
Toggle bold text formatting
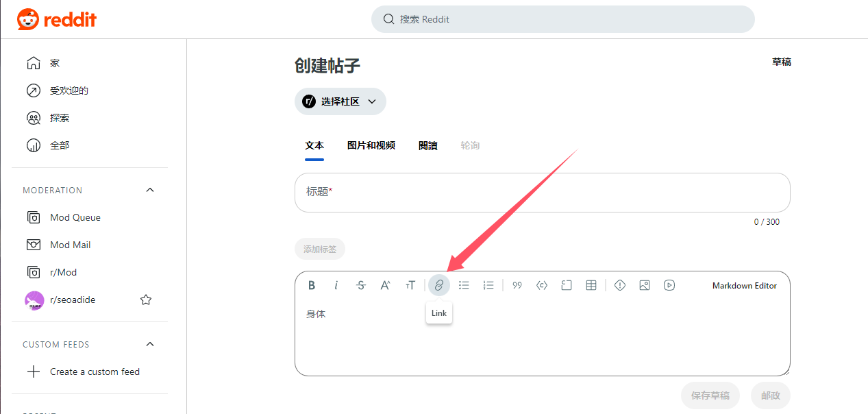tap(312, 285)
